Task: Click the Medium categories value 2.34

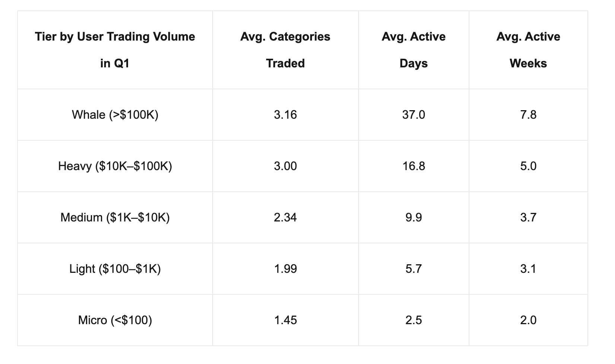Action: pos(285,217)
